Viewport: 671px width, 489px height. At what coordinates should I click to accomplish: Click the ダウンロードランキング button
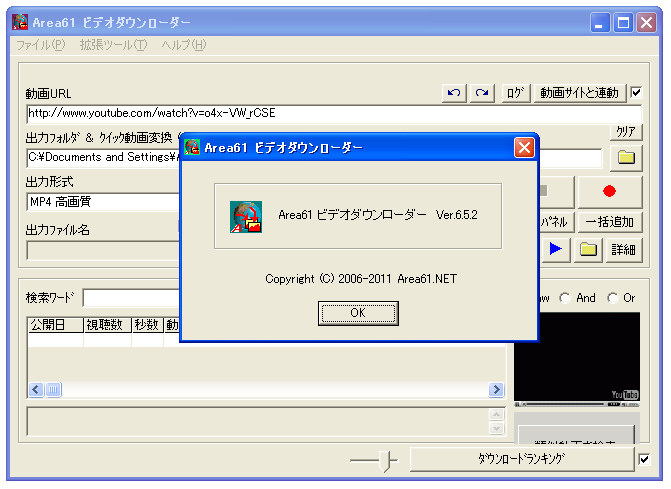[x=522, y=459]
